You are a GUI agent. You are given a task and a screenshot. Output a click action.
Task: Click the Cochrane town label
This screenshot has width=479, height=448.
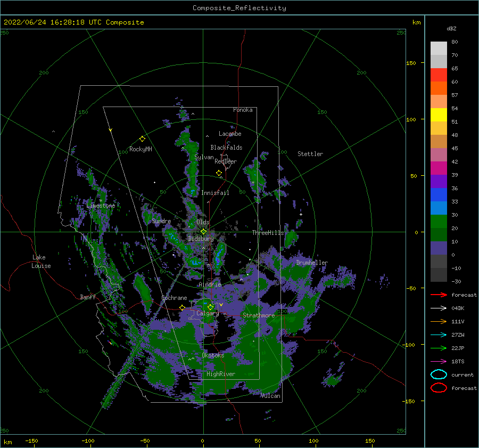[x=174, y=298]
